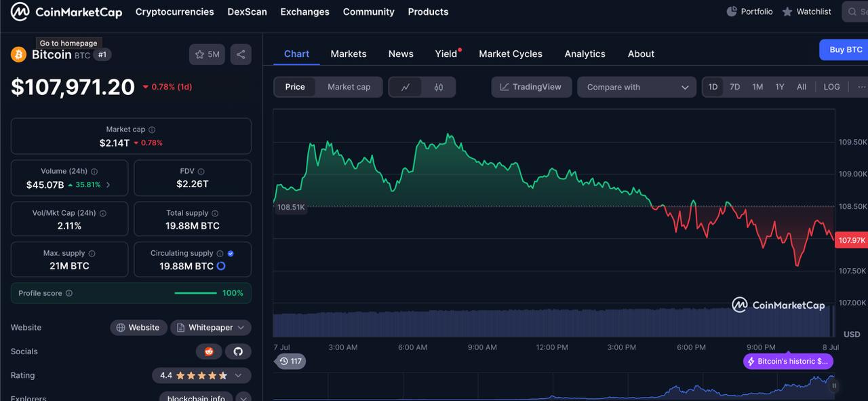The height and width of the screenshot is (401, 868).
Task: Click the Bitcoin orange coin icon
Action: 19,55
